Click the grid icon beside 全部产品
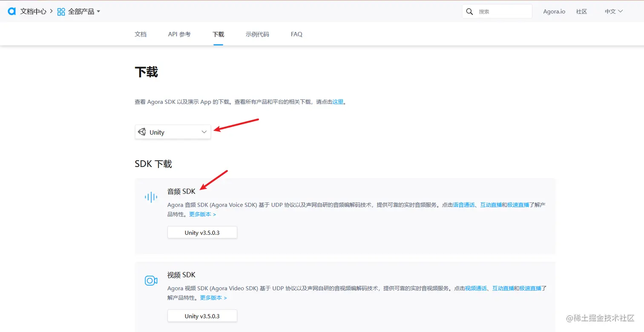The image size is (644, 332). tap(60, 11)
